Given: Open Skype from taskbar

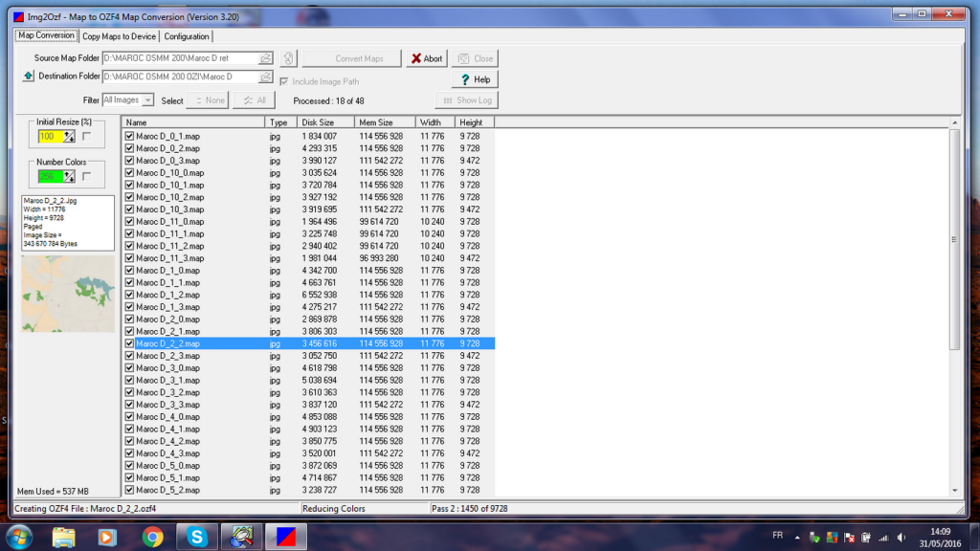Looking at the screenshot, I should click(x=197, y=537).
